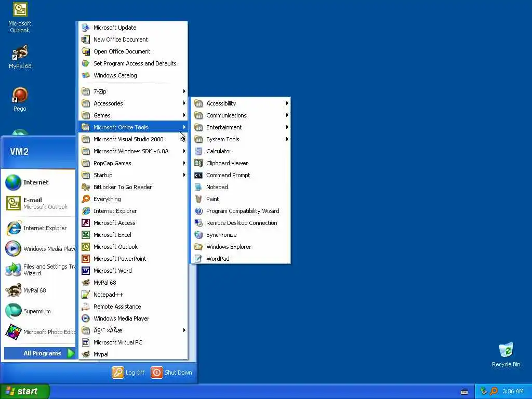Launch Microsoft Word
Screen dimensions: 532x399
coord(133,270)
